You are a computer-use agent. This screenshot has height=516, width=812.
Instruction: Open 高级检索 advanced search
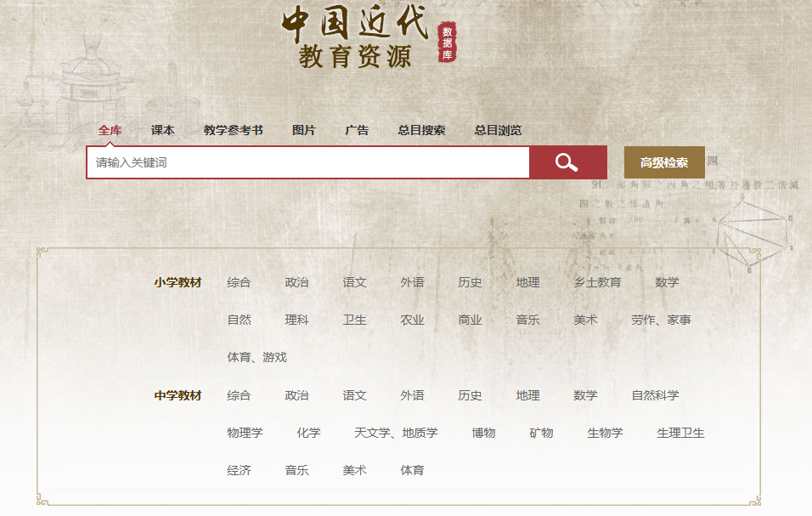(x=664, y=162)
